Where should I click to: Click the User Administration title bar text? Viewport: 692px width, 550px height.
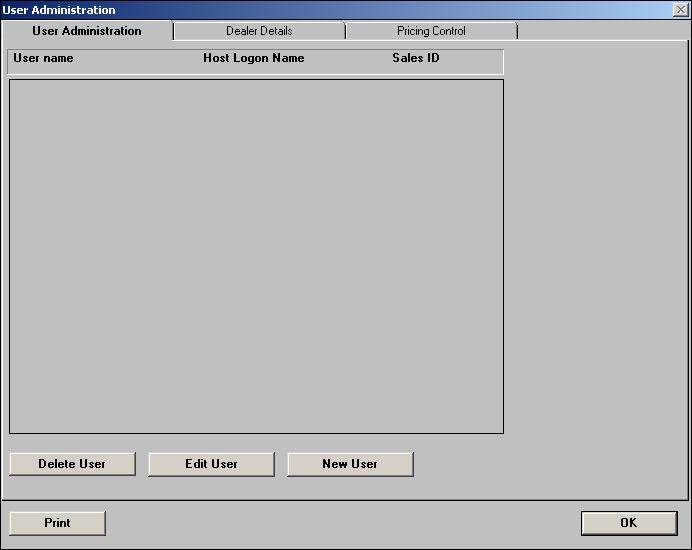[x=59, y=10]
